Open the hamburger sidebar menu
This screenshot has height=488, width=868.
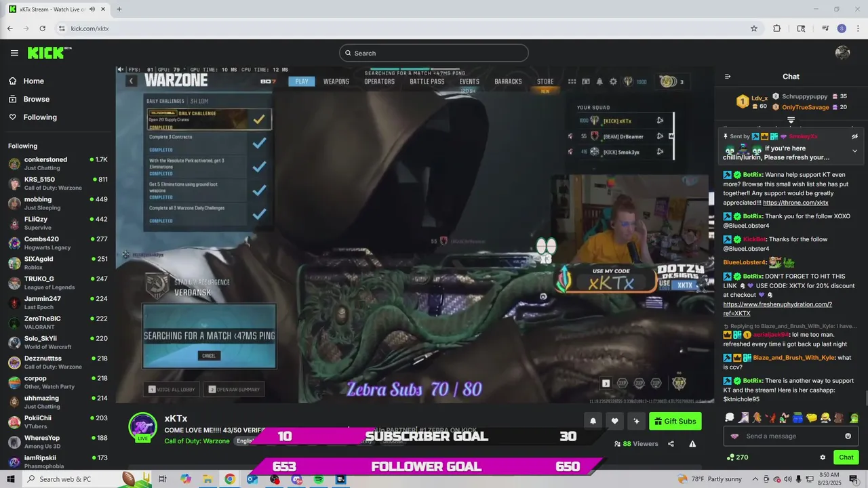pos(14,53)
